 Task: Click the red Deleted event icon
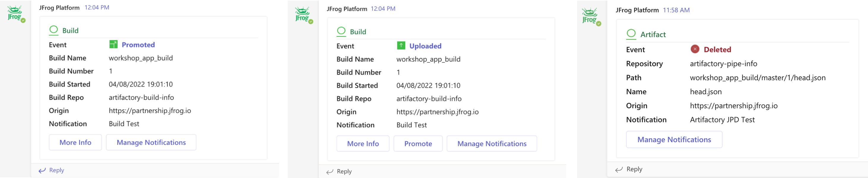(695, 49)
